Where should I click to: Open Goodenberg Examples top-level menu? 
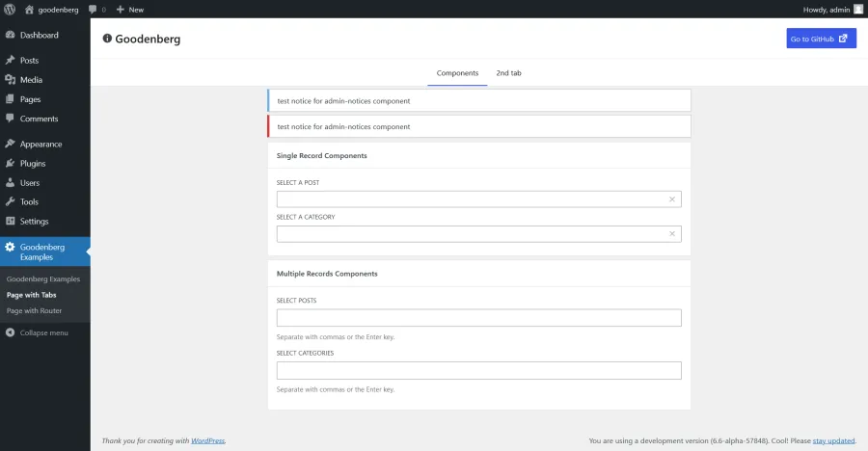[44, 252]
